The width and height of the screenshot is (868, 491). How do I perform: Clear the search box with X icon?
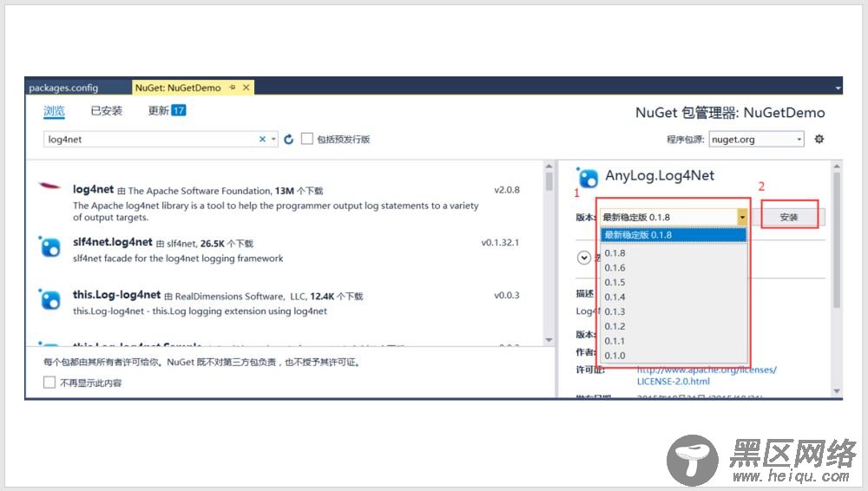pyautogui.click(x=262, y=139)
